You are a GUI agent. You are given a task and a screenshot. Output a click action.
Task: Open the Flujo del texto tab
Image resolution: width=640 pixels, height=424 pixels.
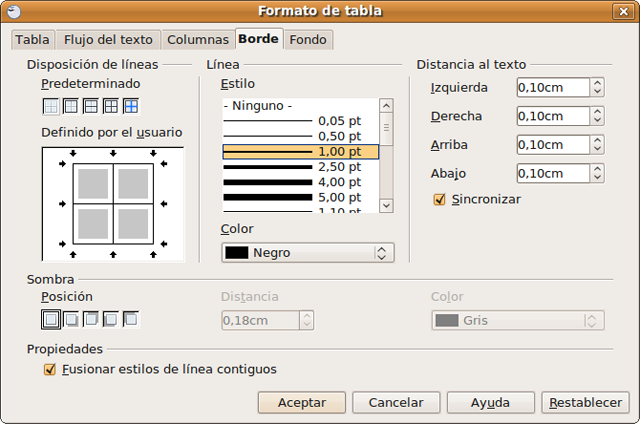pyautogui.click(x=108, y=40)
